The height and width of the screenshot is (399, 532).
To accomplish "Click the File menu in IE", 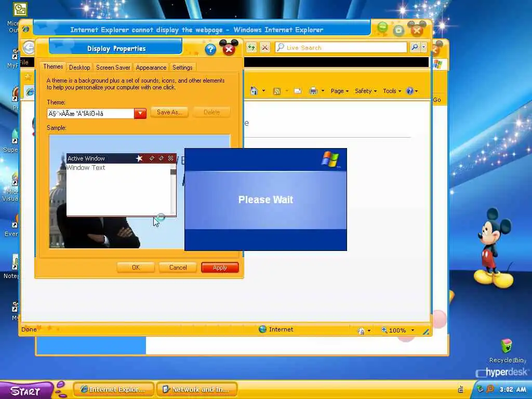I will 24,62.
